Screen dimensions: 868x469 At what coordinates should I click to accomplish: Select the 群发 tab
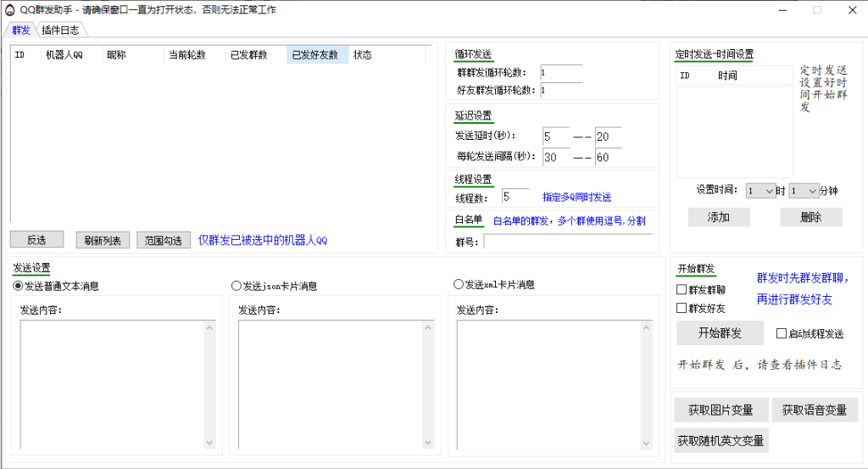[20, 30]
